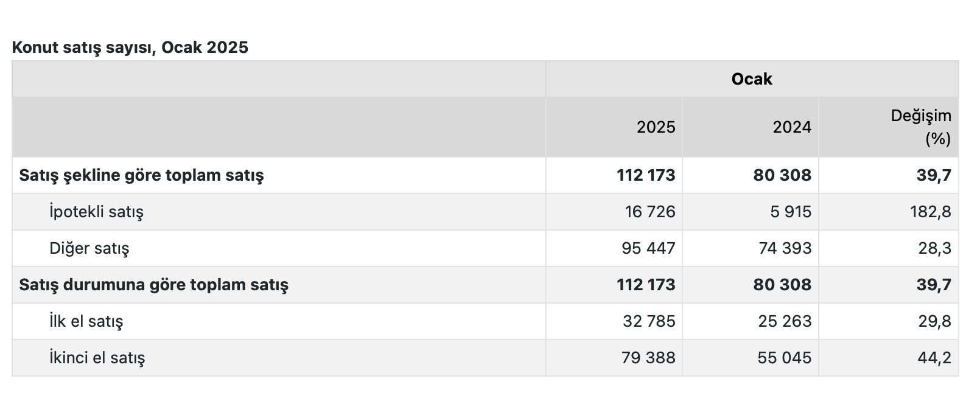Select the 'İkinci el satış' row label
This screenshot has height=415, width=980.
[97, 358]
